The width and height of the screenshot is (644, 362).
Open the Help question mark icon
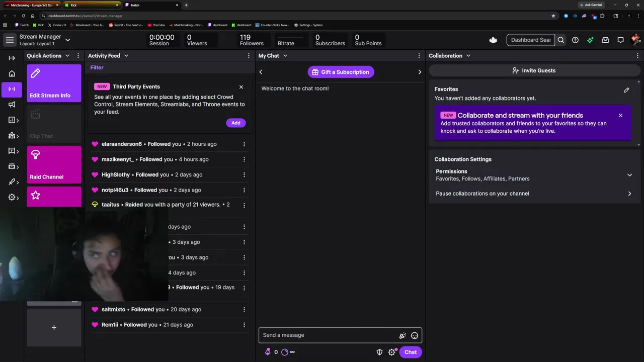coord(575,40)
